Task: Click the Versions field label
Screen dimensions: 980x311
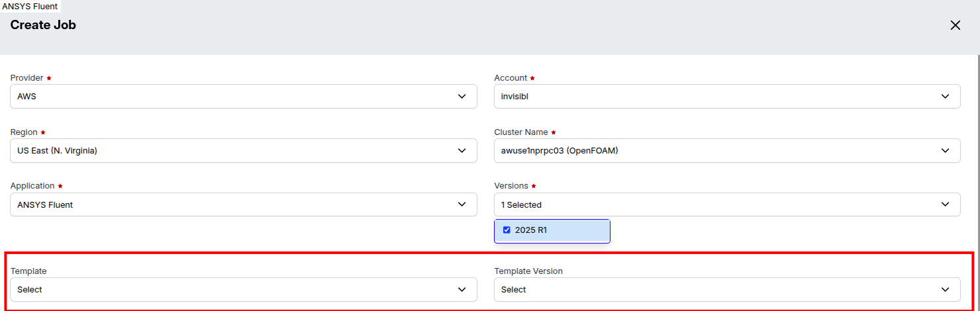Action: 511,186
